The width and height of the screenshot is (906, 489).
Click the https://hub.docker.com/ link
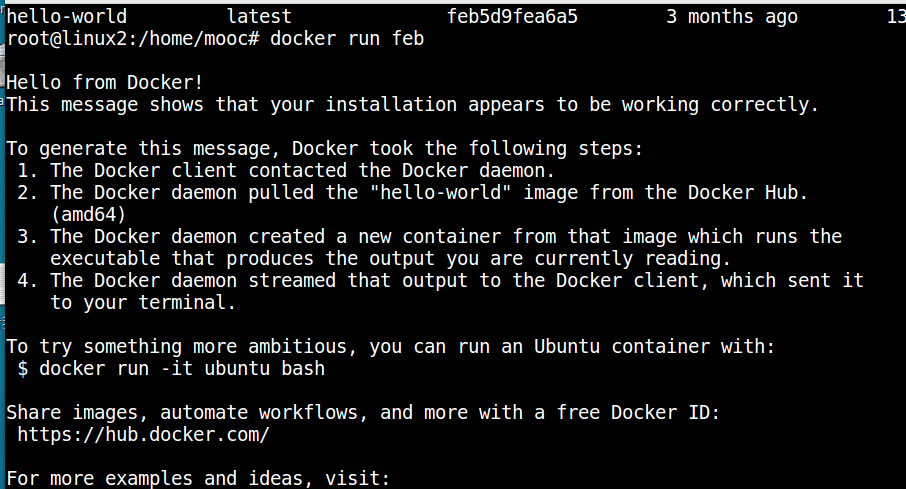coord(143,435)
